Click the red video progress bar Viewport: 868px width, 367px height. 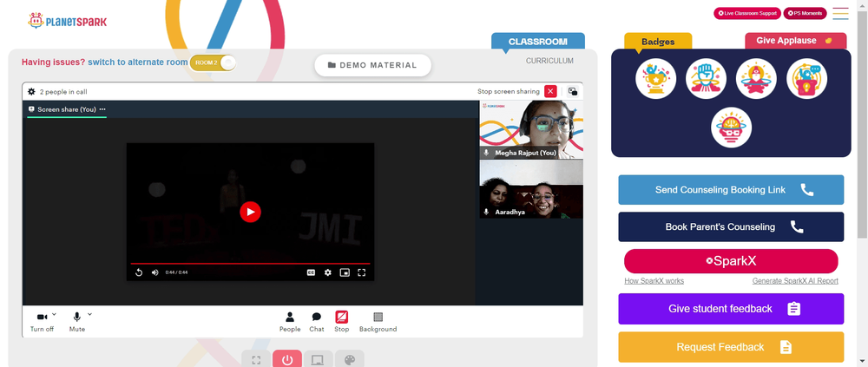(250, 264)
